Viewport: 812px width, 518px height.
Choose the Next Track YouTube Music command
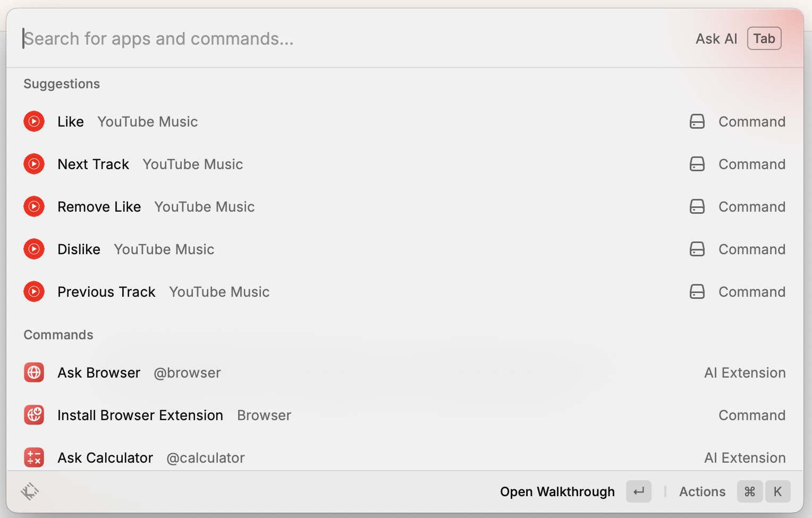(x=94, y=164)
